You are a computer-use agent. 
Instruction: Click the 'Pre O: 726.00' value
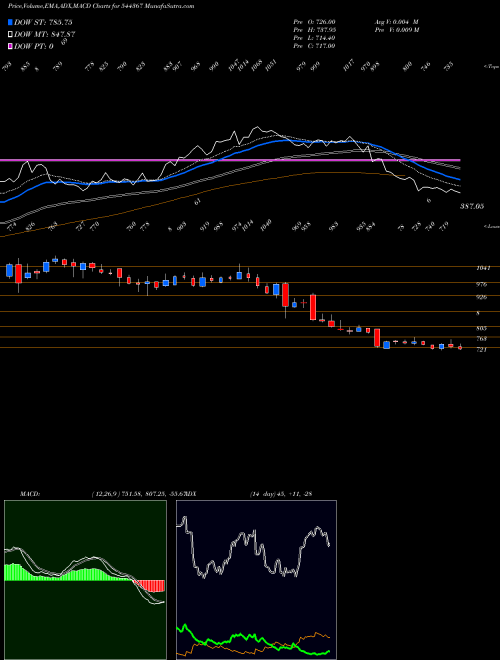point(314,22)
